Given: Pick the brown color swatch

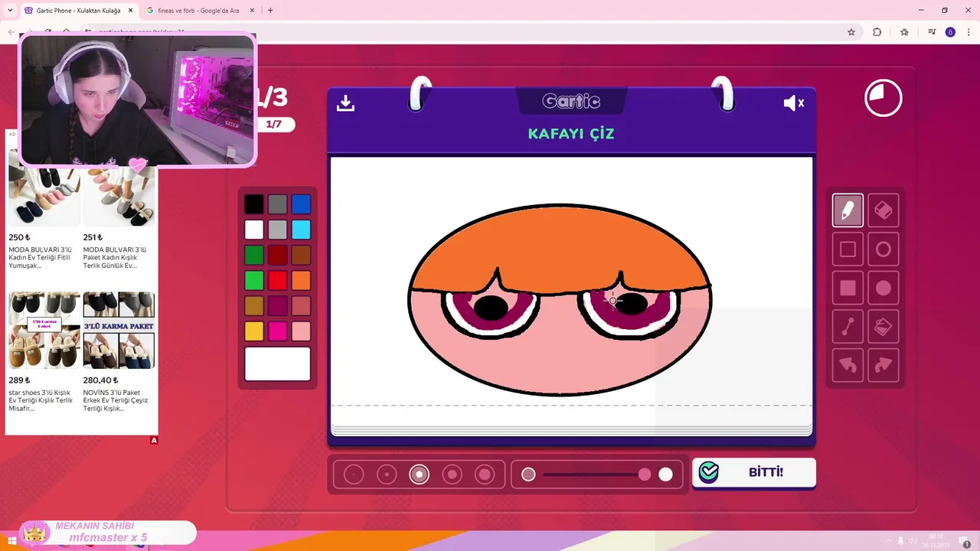Looking at the screenshot, I should tap(301, 255).
